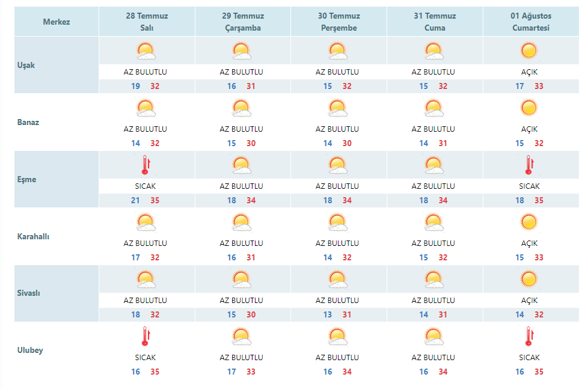Screen dimensions: 588x389
Task: Click the Ulubey thermometer icon for 28 Temmuz
Action: tap(146, 337)
